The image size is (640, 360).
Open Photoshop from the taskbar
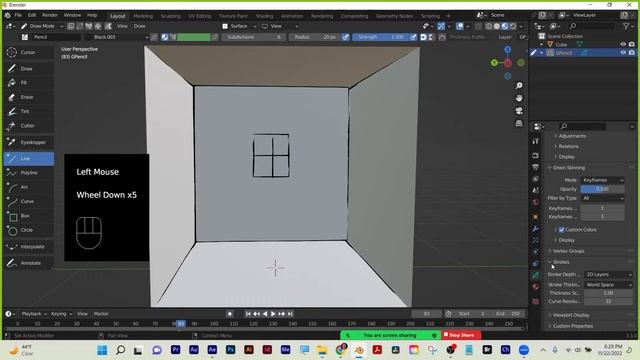(230, 350)
